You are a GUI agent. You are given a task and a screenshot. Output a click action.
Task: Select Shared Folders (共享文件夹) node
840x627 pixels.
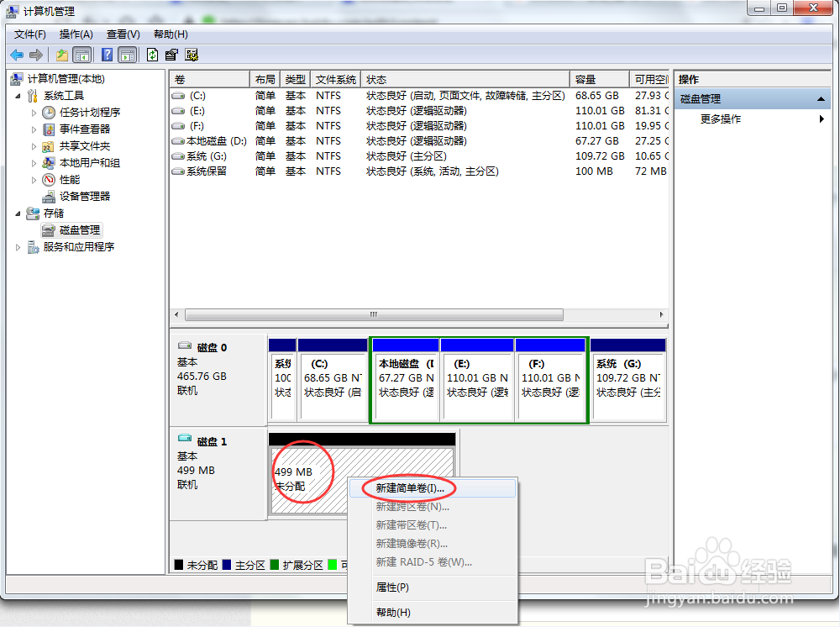tap(85, 145)
